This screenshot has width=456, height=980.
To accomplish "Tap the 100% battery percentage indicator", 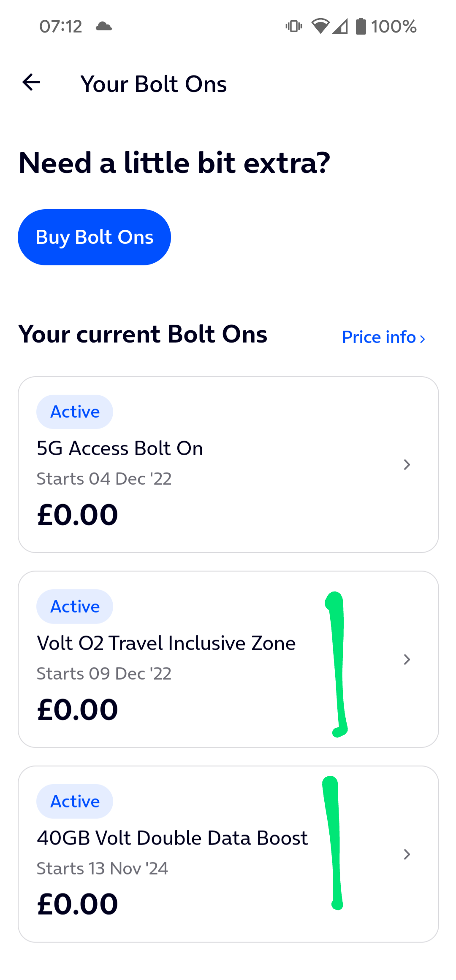I will click(x=393, y=26).
